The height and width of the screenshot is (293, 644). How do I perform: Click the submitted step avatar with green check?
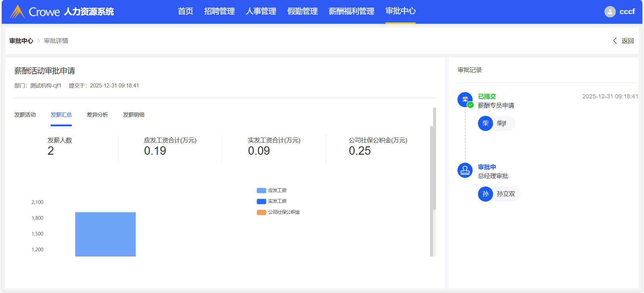(x=465, y=99)
